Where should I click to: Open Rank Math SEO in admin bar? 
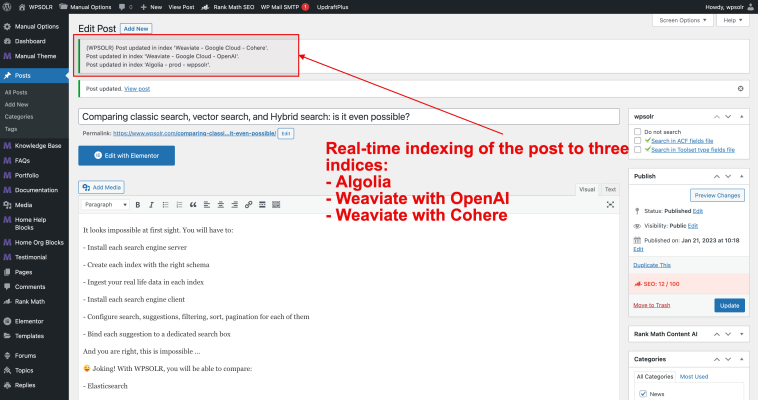228,7
